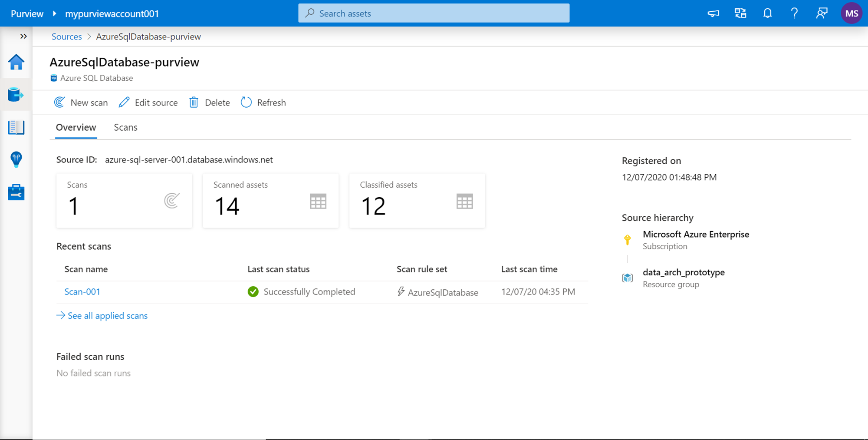Open the Scan-001 link
Image resolution: width=868 pixels, height=440 pixels.
coord(82,292)
